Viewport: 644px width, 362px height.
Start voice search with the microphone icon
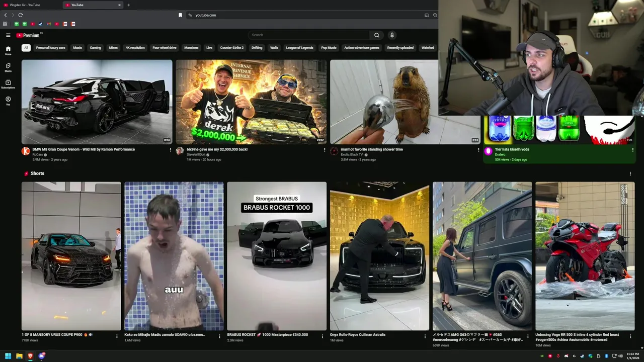[392, 35]
